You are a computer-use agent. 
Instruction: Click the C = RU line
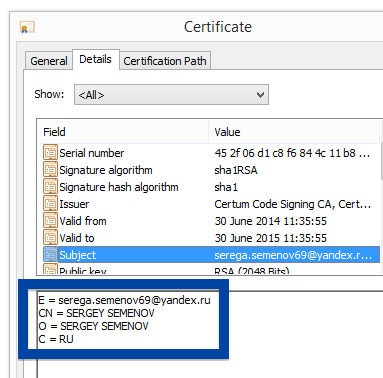pos(56,339)
